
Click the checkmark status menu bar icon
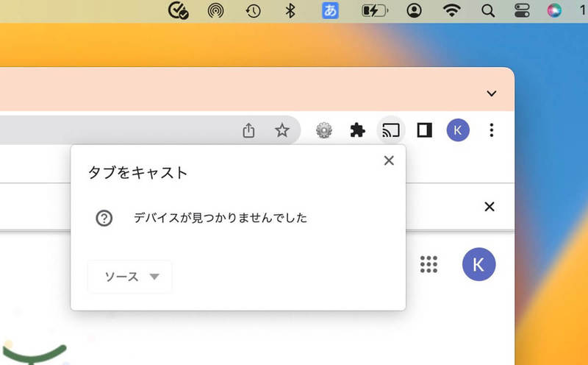pyautogui.click(x=178, y=10)
